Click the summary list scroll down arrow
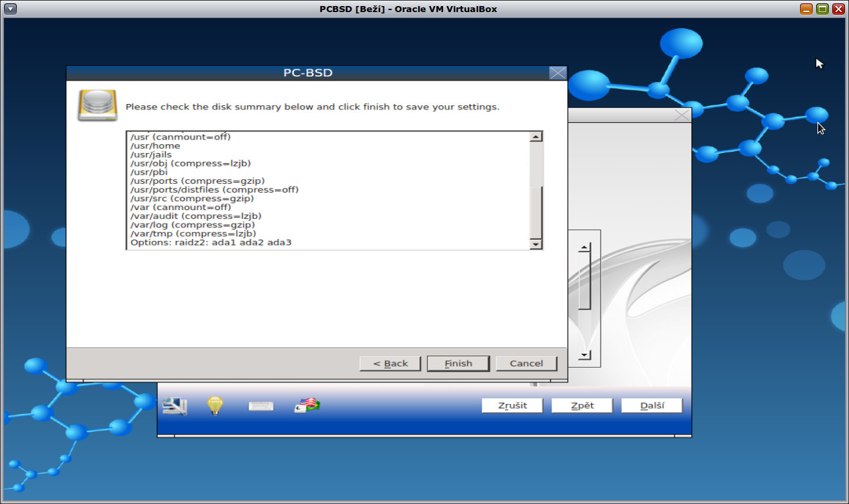The height and width of the screenshot is (504, 849). pos(536,243)
